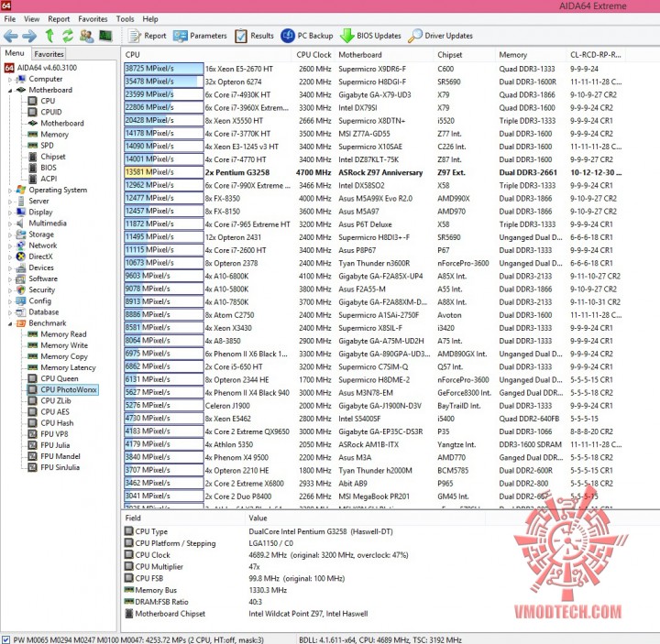Open the Software category
The width and height of the screenshot is (660, 644).
tap(37, 278)
